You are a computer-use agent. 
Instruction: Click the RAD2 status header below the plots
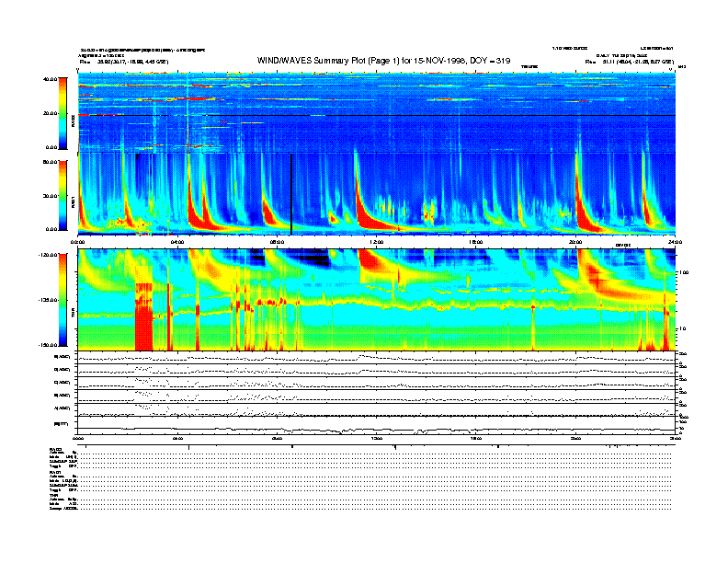tap(55, 449)
